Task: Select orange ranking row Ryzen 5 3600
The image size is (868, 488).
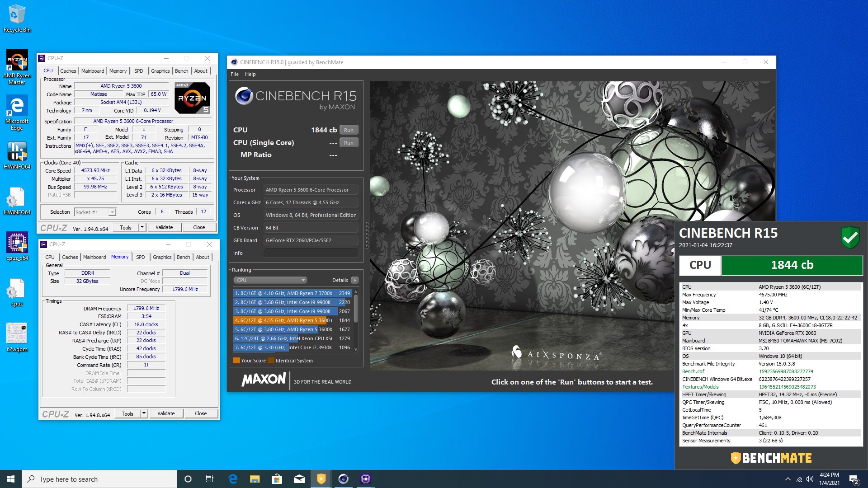Action: point(292,320)
